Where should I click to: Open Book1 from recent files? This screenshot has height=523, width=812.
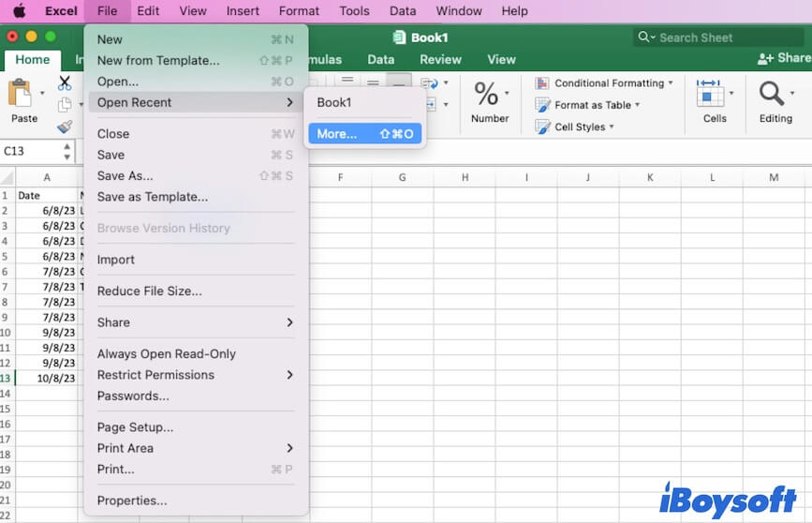334,102
